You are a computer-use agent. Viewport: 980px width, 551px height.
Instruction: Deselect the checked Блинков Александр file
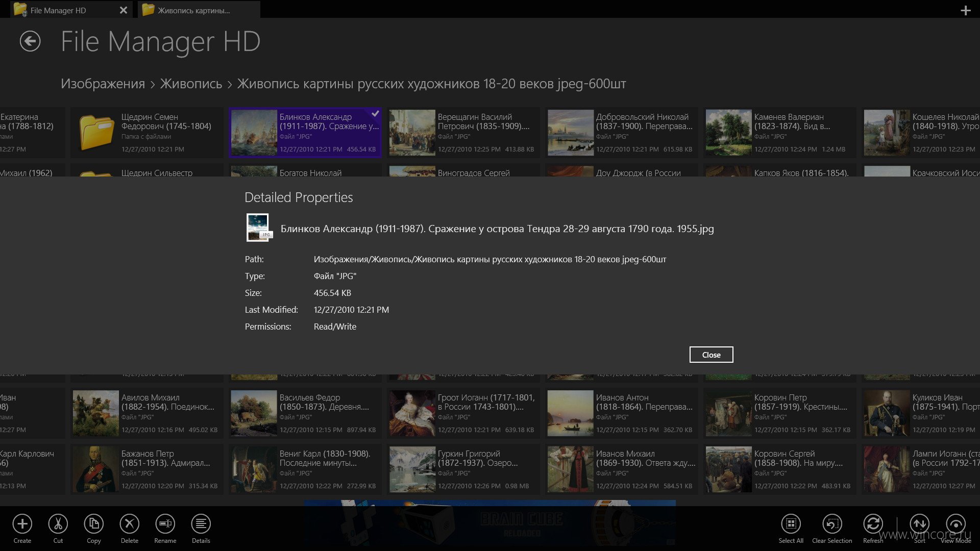(x=305, y=133)
